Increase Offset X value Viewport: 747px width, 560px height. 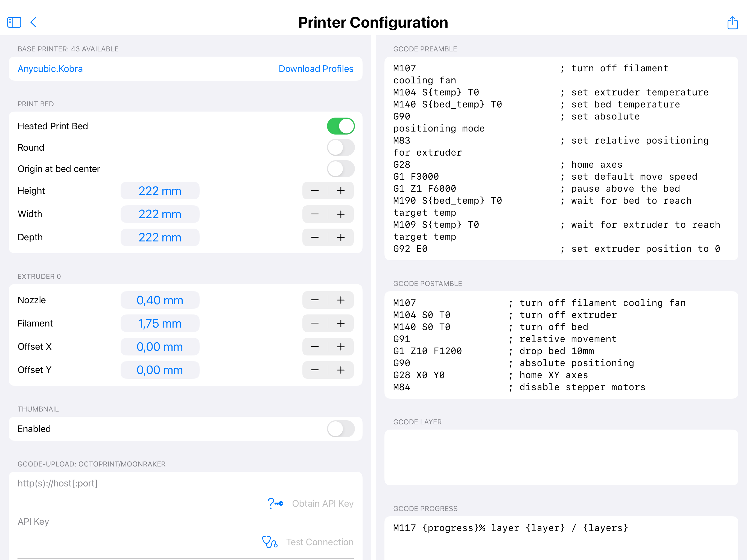(x=341, y=346)
